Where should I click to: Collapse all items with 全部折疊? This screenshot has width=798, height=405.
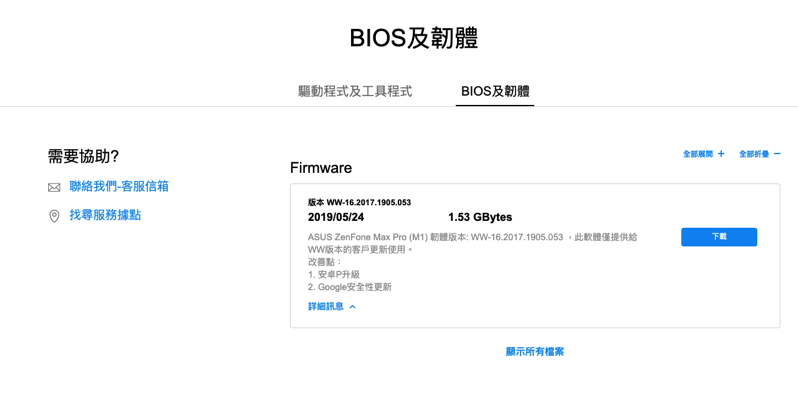(x=754, y=154)
